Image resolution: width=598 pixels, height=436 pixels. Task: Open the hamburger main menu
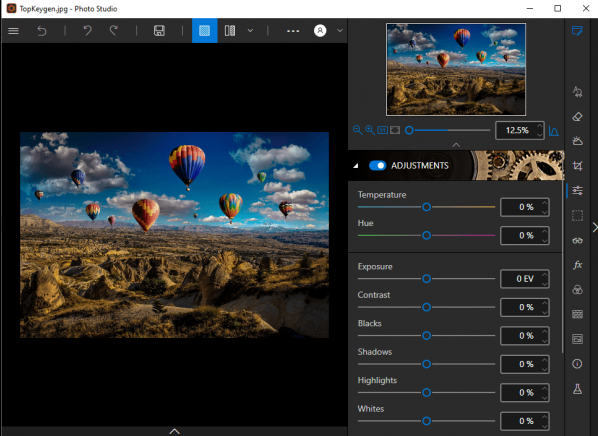tap(13, 31)
